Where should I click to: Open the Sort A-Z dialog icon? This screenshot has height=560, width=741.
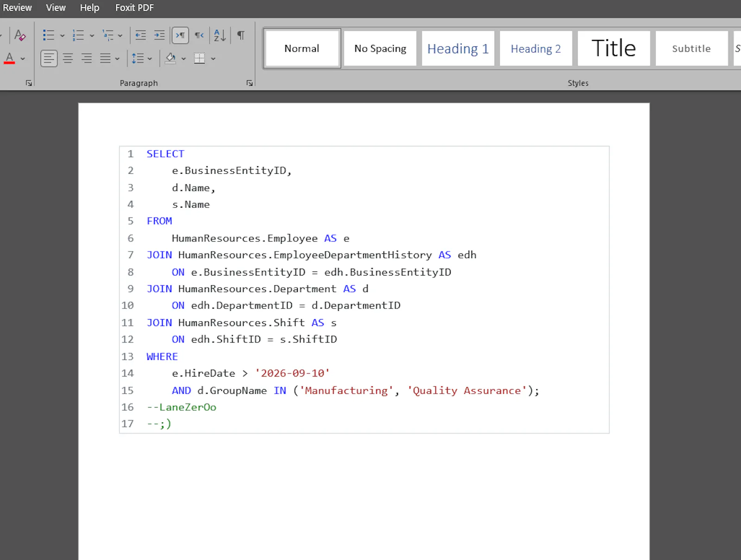click(220, 35)
